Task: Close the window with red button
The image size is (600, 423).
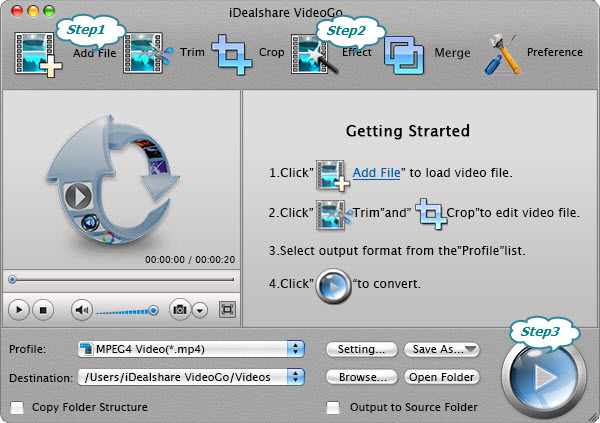Action: point(17,11)
